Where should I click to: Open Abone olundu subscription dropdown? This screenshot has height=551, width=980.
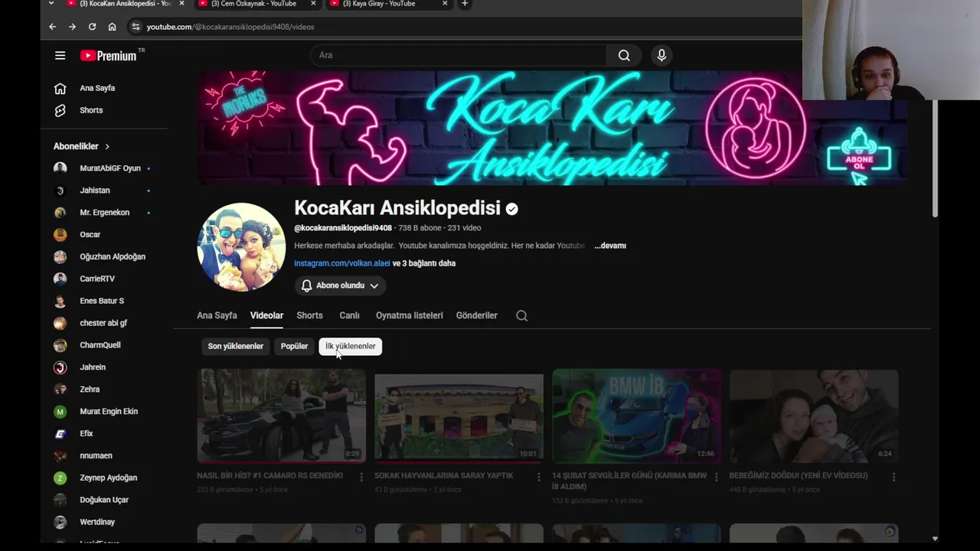pyautogui.click(x=340, y=285)
